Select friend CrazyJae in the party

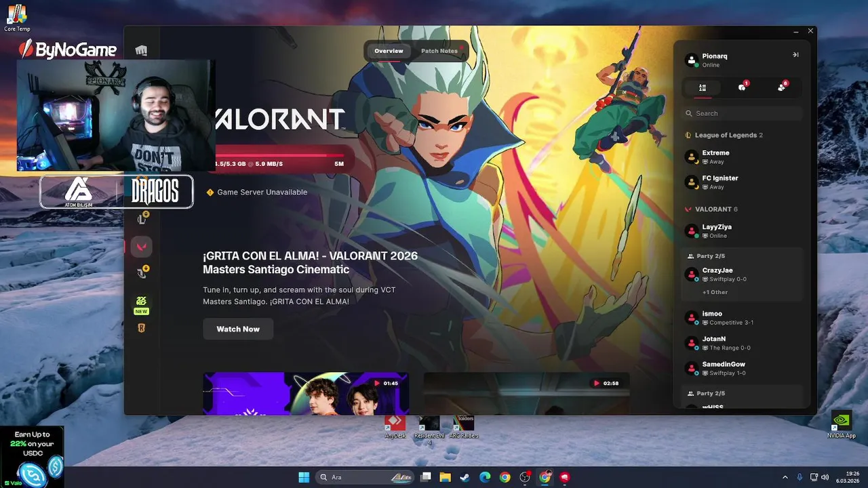743,274
